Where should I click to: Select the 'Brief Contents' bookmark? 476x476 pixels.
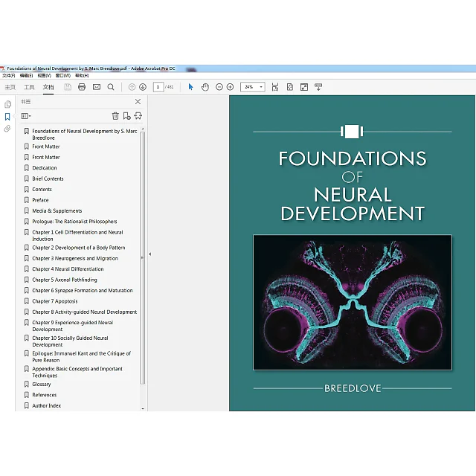48,178
